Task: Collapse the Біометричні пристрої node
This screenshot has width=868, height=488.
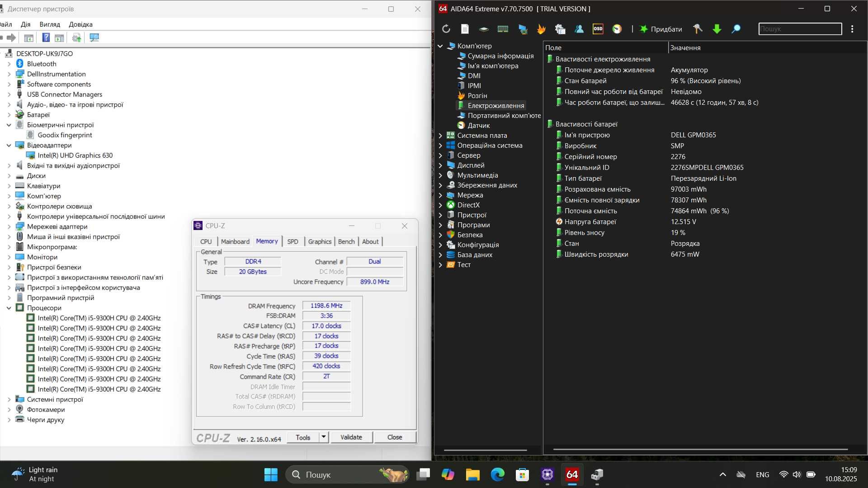Action: (9, 125)
